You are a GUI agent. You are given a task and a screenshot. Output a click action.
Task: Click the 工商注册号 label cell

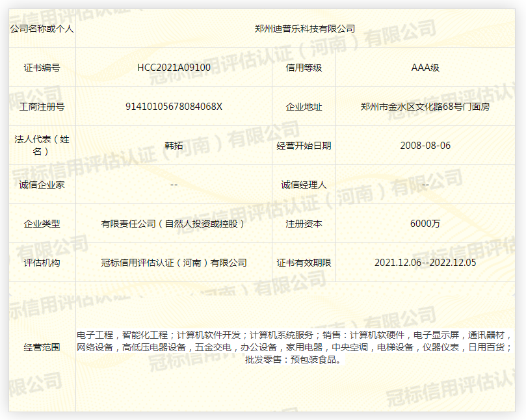42,107
